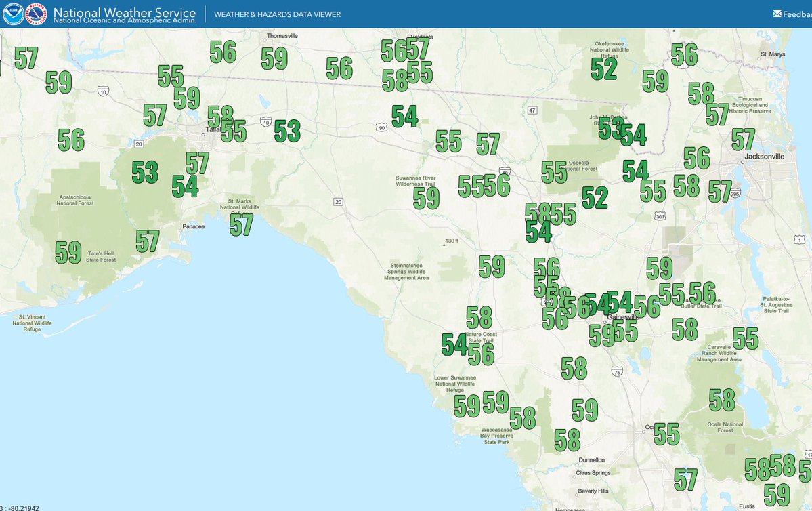The image size is (812, 511).
Task: Select the 59 reading below Suwannee River Wilderness Trail
Action: tap(426, 198)
